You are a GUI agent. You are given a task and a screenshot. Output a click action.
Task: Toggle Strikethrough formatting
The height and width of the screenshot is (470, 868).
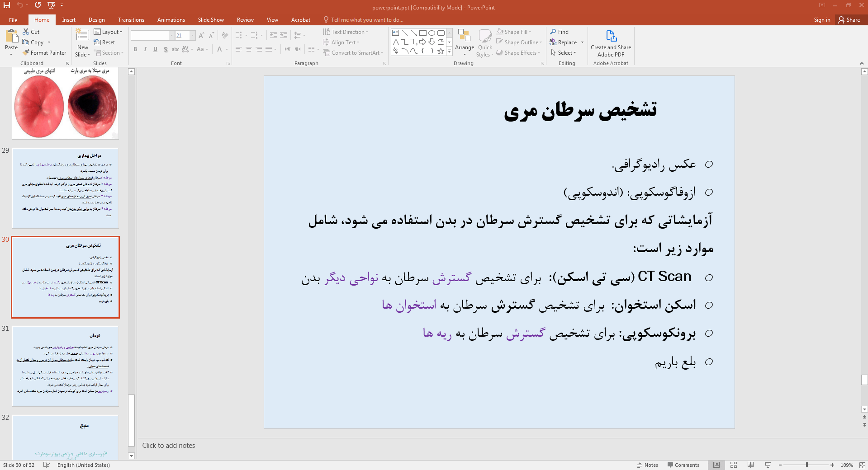coord(175,49)
